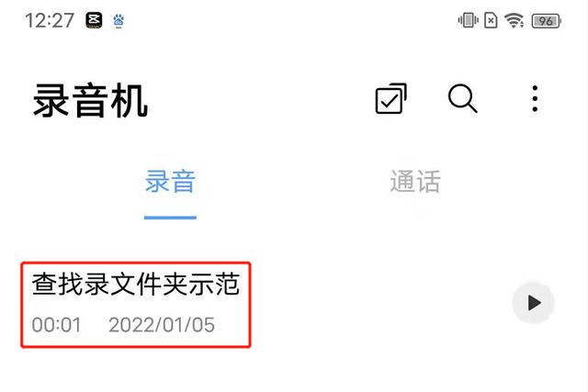Viewport: 588px width, 392px height.
Task: Tap the Wi-Fi signal status icon
Action: pyautogui.click(x=514, y=20)
